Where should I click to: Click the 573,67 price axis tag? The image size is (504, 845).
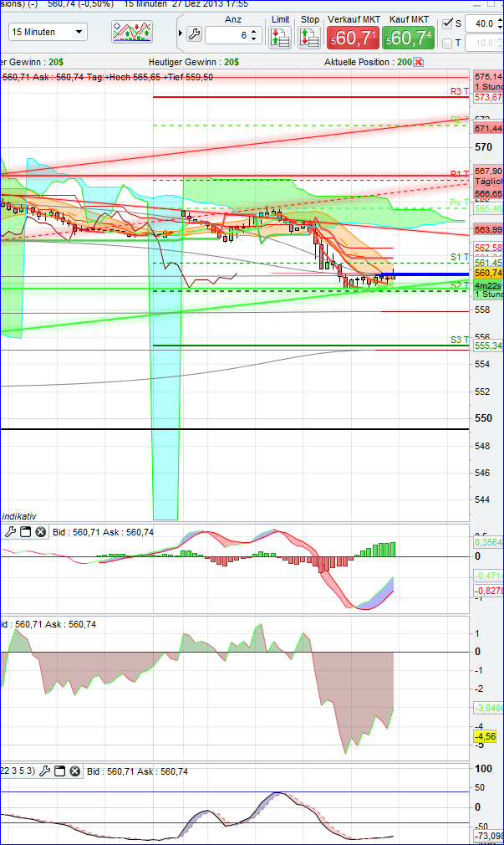pyautogui.click(x=488, y=98)
